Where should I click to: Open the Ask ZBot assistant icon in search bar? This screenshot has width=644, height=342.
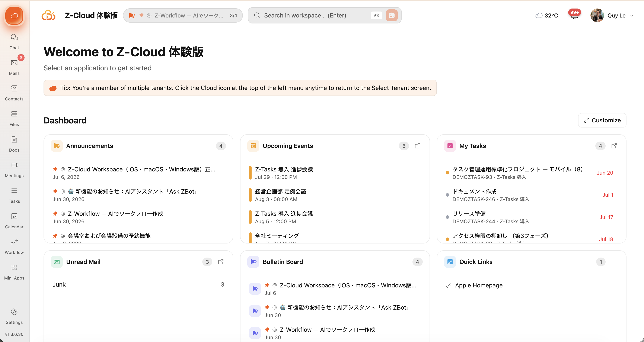tap(392, 16)
